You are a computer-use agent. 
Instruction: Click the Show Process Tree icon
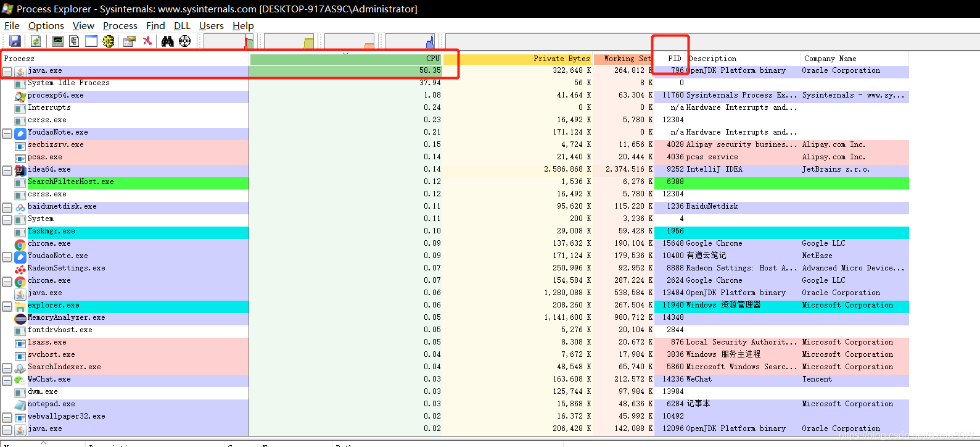point(75,41)
